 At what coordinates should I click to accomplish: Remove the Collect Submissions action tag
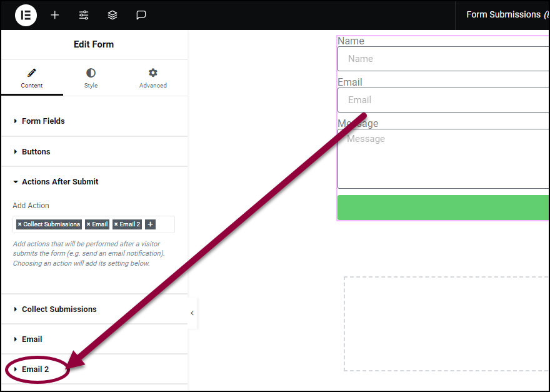point(19,224)
